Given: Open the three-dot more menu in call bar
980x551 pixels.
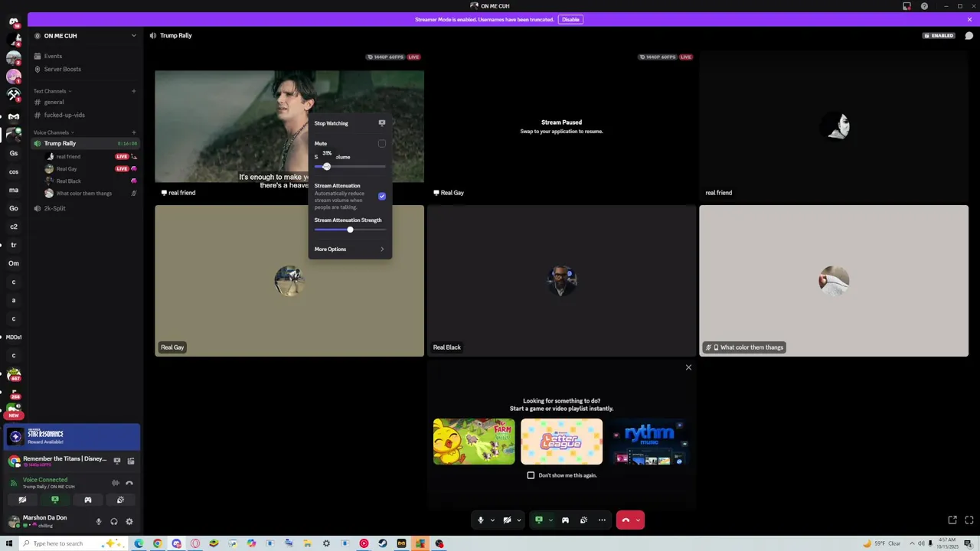Looking at the screenshot, I should (602, 520).
